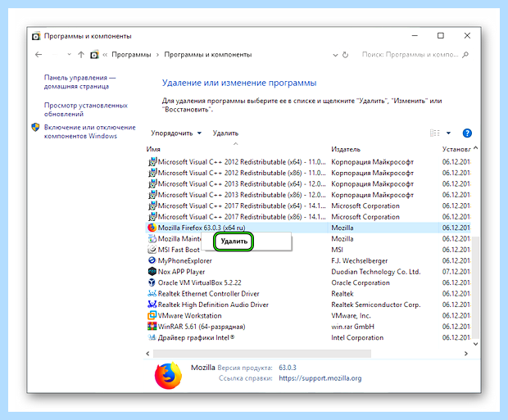This screenshot has width=508, height=420.
Task: Select Oracle VM VirtualBox 5.2.22 name
Action: tap(200, 282)
